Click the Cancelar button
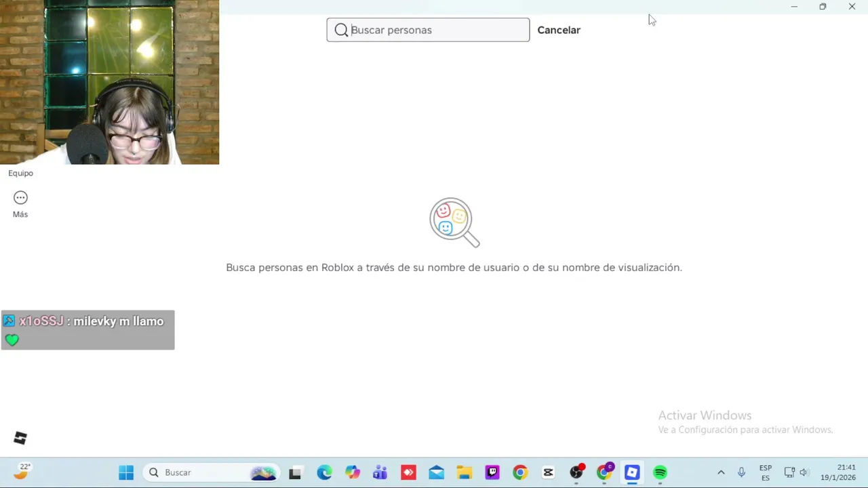The width and height of the screenshot is (868, 488). (x=559, y=30)
